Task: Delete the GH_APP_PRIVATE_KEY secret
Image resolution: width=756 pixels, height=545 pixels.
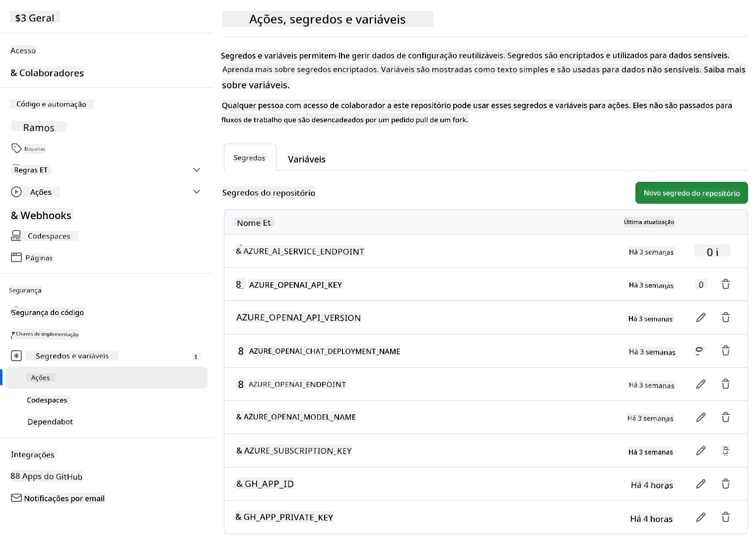Action: (726, 517)
